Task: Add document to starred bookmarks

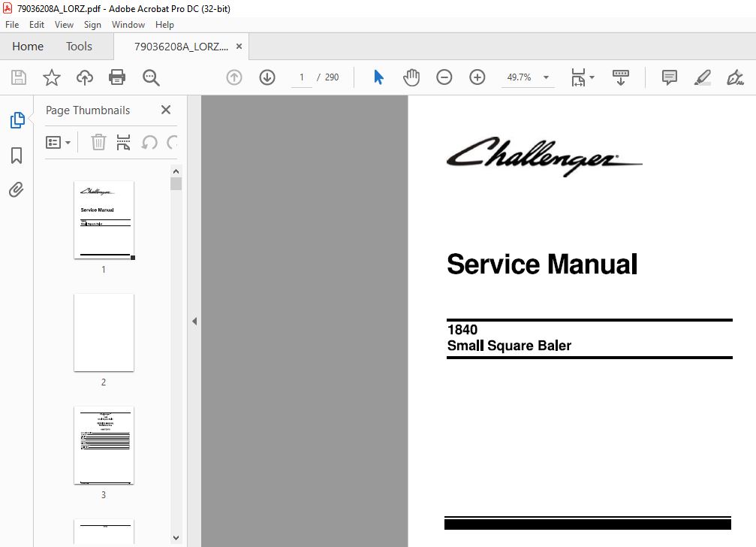Action: pyautogui.click(x=52, y=77)
